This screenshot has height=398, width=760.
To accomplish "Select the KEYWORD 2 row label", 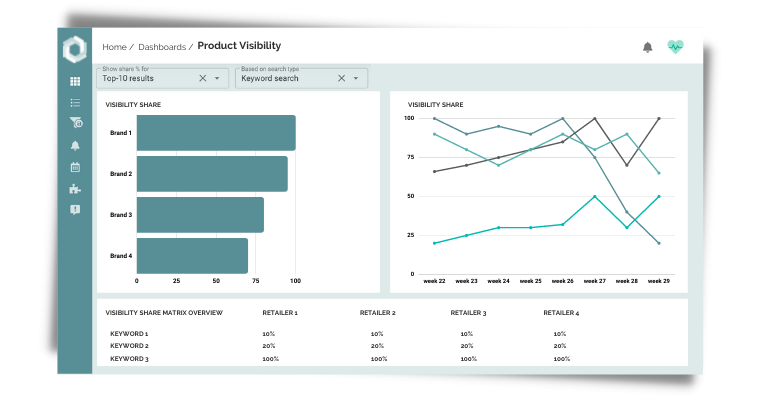I will pos(129,346).
